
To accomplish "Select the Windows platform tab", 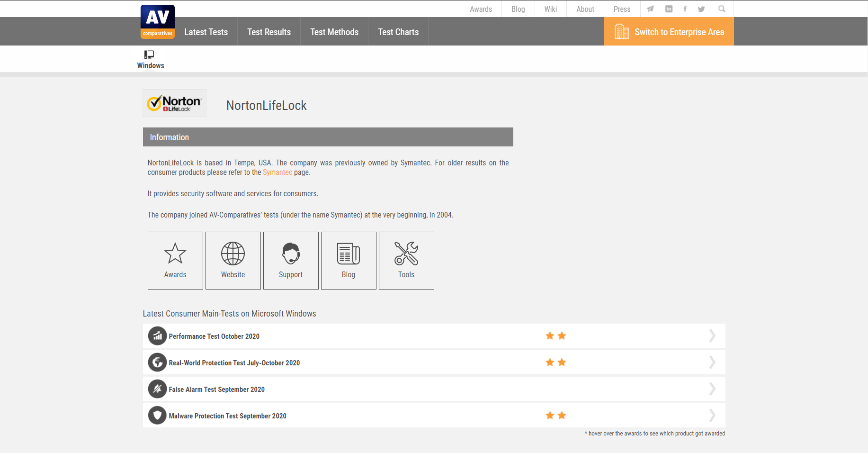I will coord(151,60).
